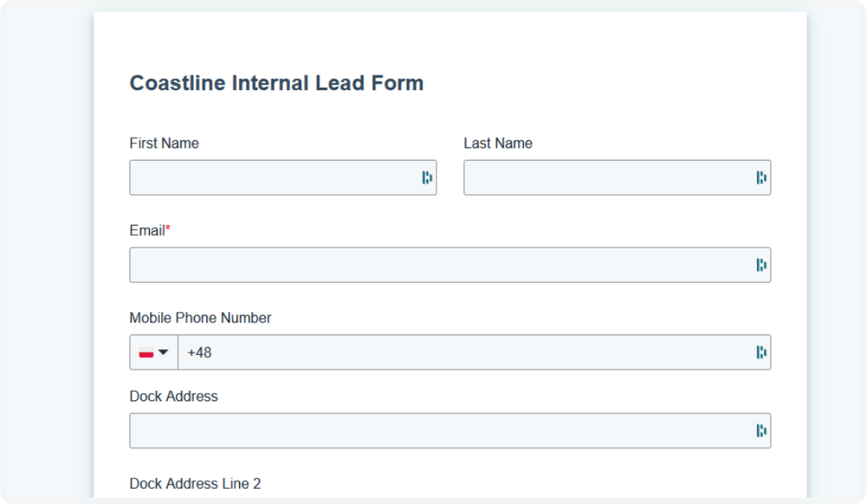This screenshot has height=504, width=867.
Task: Click the First Name label
Action: point(164,143)
